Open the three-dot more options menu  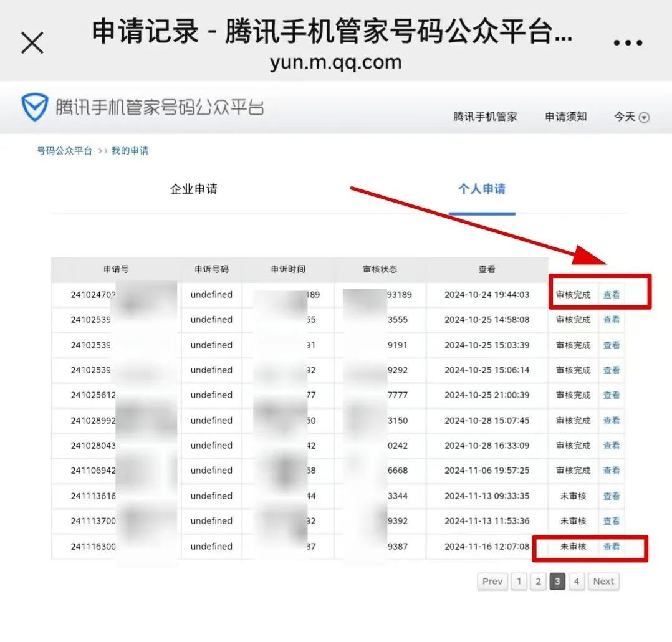(x=628, y=42)
